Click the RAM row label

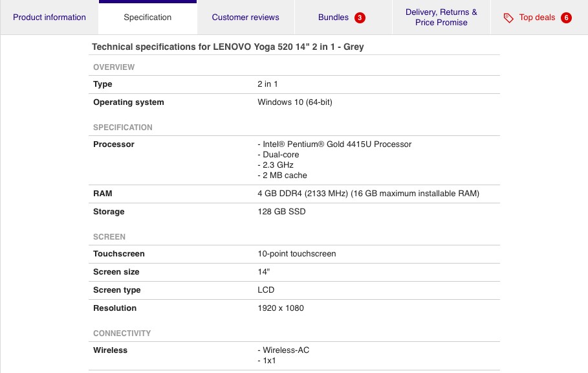pos(103,193)
